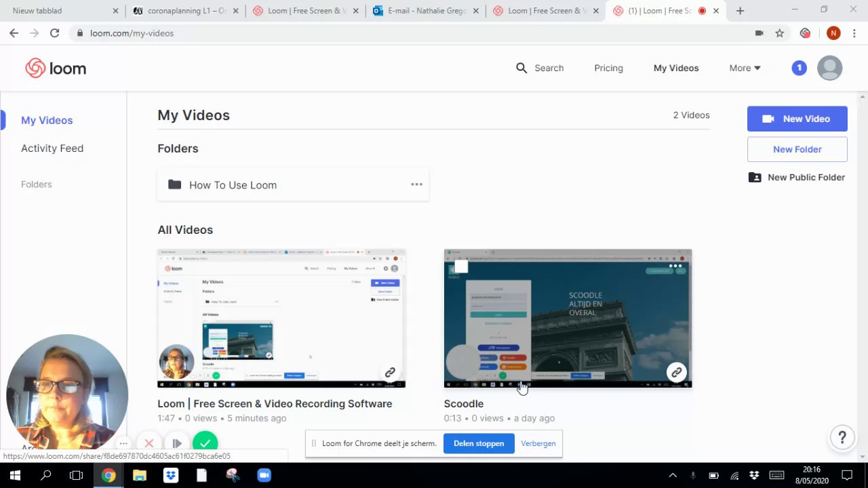Click the New Video button
Image resolution: width=868 pixels, height=488 pixels.
pos(797,119)
